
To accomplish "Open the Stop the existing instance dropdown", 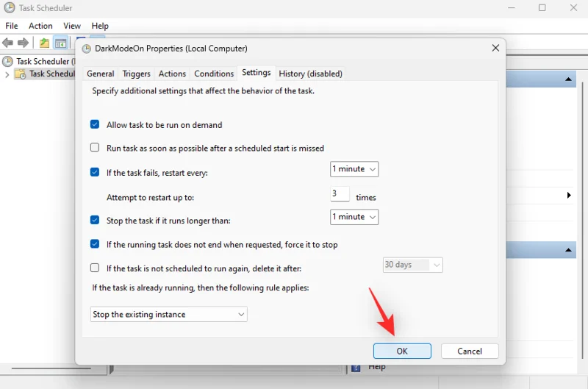I will click(169, 314).
